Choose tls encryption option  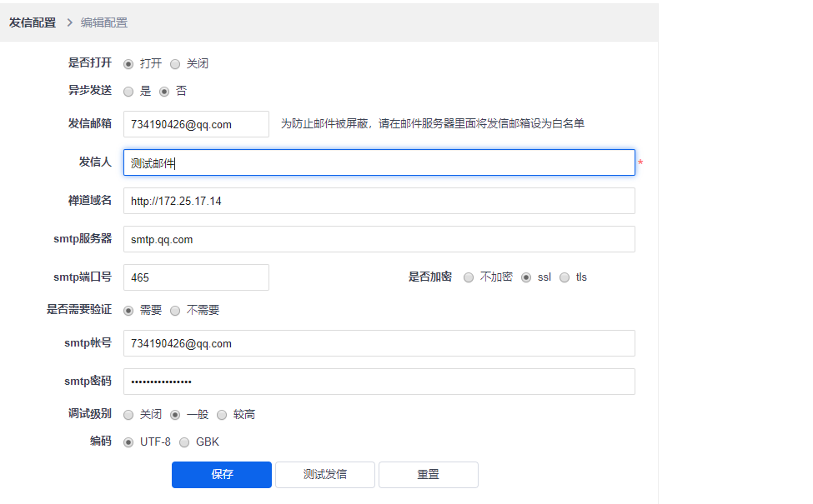565,277
